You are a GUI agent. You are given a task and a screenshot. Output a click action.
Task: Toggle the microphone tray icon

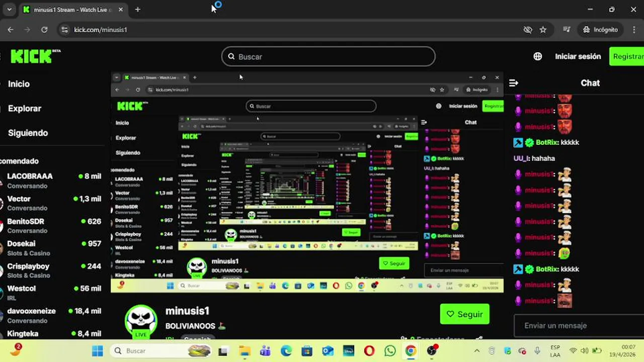(x=537, y=351)
